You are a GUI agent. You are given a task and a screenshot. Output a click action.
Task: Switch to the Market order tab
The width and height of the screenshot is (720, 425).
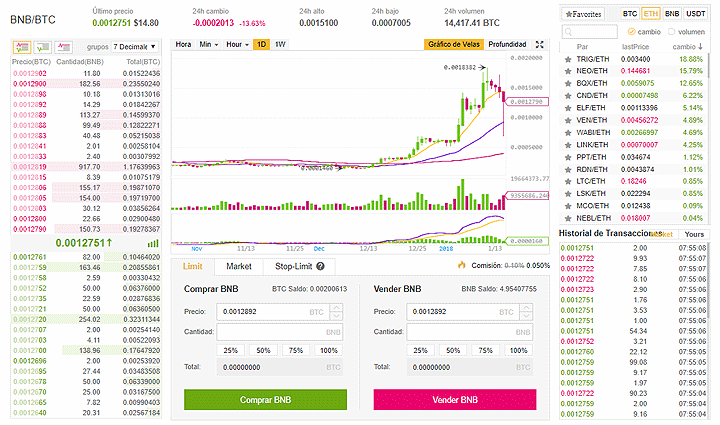click(239, 267)
